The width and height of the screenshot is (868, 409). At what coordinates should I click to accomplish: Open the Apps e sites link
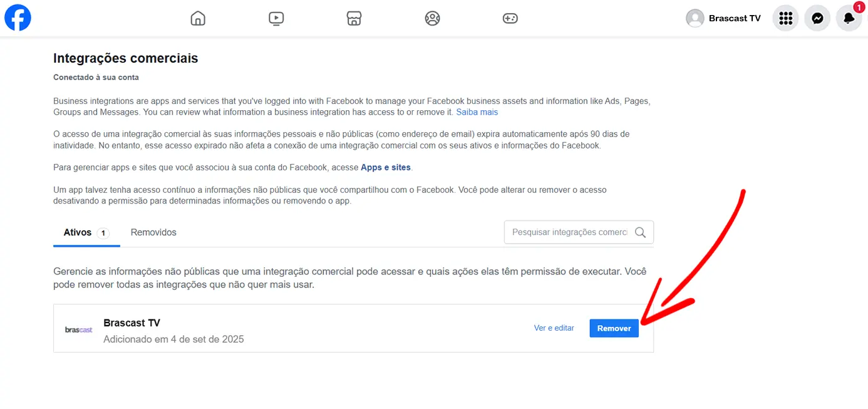pos(386,167)
